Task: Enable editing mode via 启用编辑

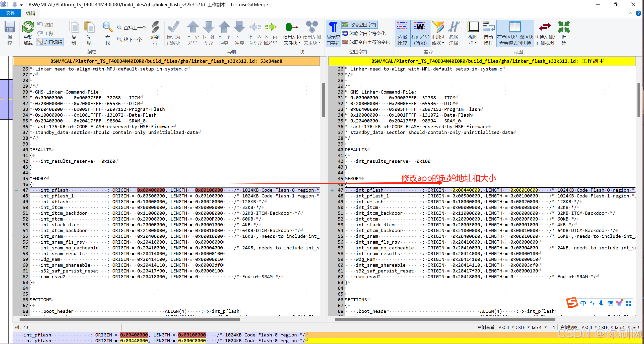Action: point(50,42)
